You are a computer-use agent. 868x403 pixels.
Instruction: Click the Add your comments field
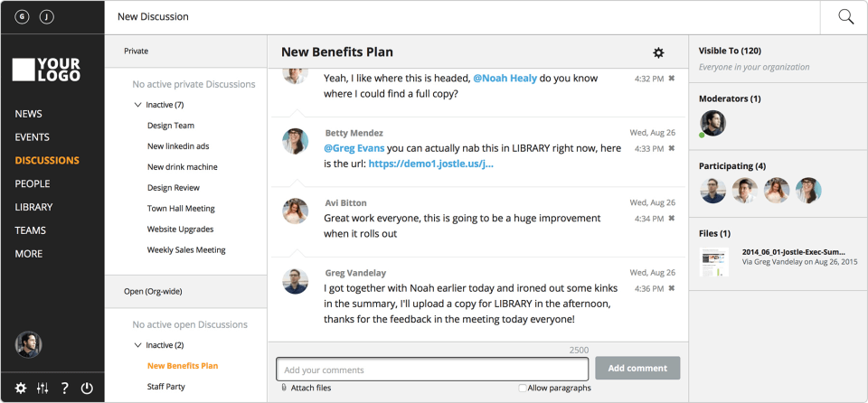(x=432, y=370)
